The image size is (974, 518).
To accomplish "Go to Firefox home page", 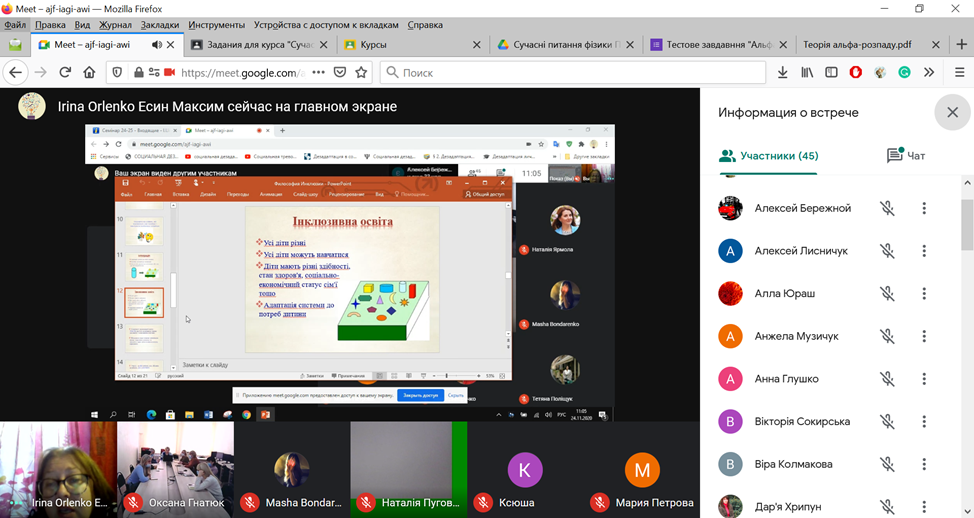I will tap(90, 72).
